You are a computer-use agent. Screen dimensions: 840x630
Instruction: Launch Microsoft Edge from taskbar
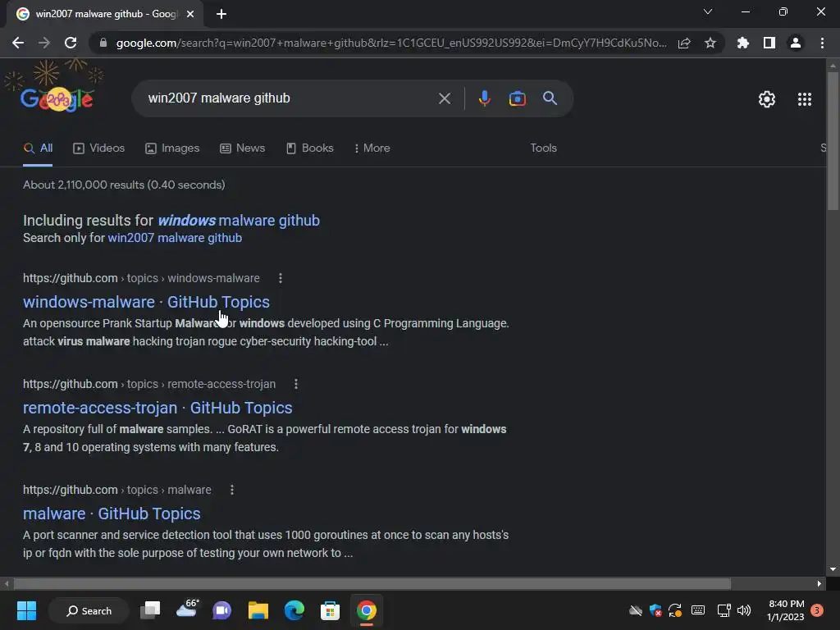(x=294, y=610)
